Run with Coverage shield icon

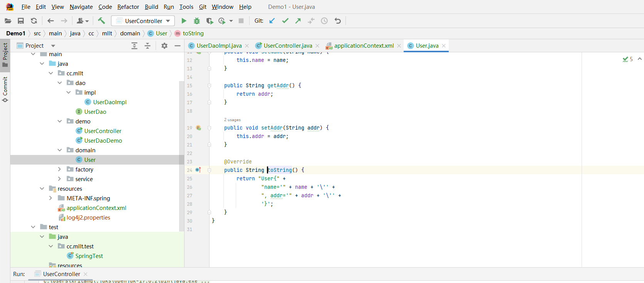(209, 21)
